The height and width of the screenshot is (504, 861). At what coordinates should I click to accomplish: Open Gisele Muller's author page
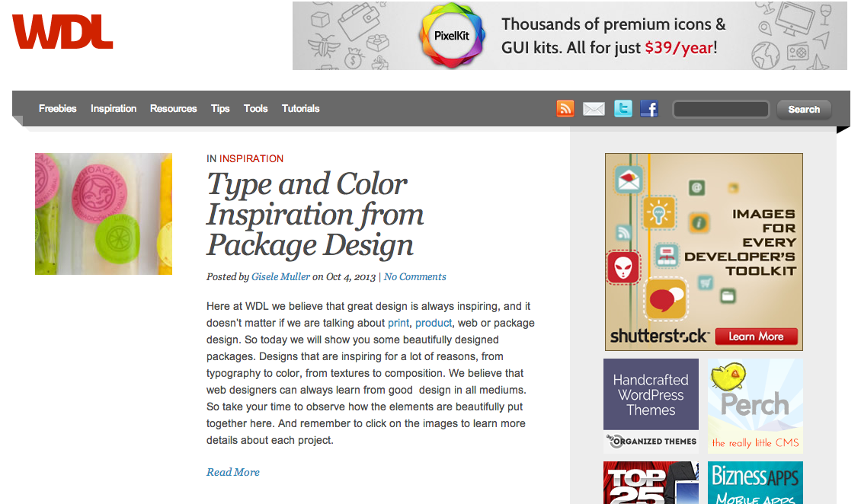tap(280, 276)
